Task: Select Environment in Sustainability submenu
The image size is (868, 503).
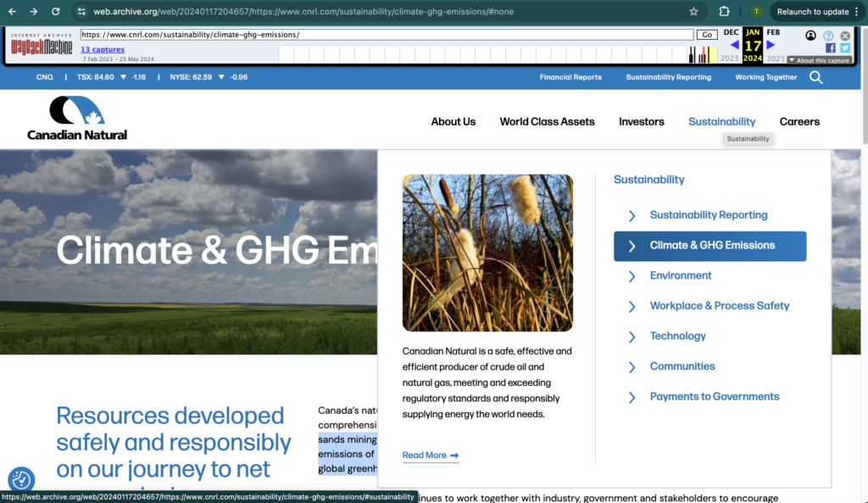Action: (681, 276)
